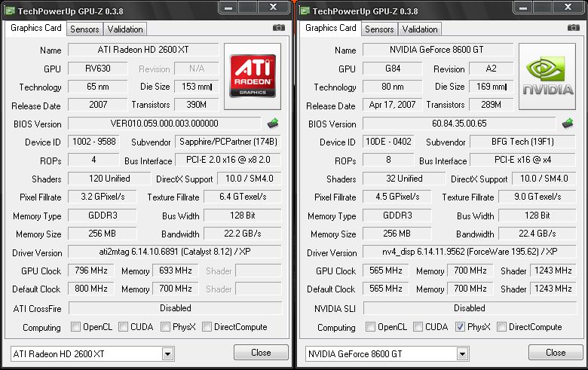Image resolution: width=588 pixels, height=370 pixels.
Task: Click the ATI Radeon Graphics logo
Action: 253,76
